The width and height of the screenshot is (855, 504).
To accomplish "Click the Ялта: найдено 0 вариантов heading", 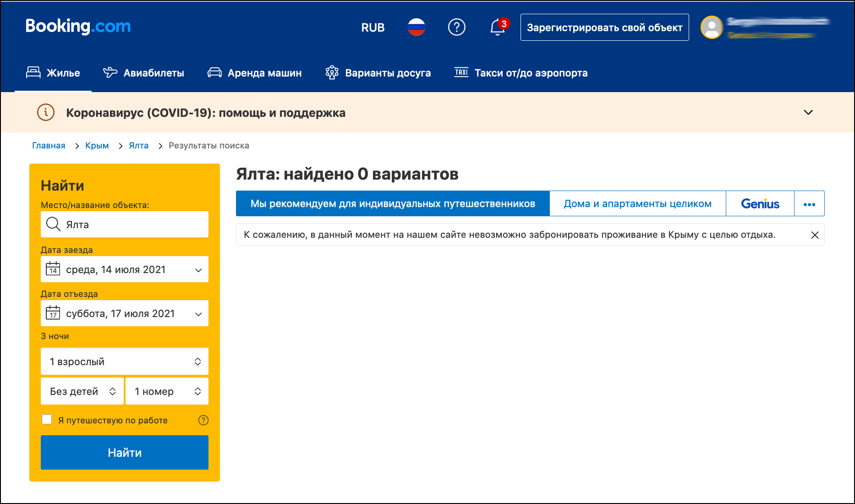I will [347, 174].
